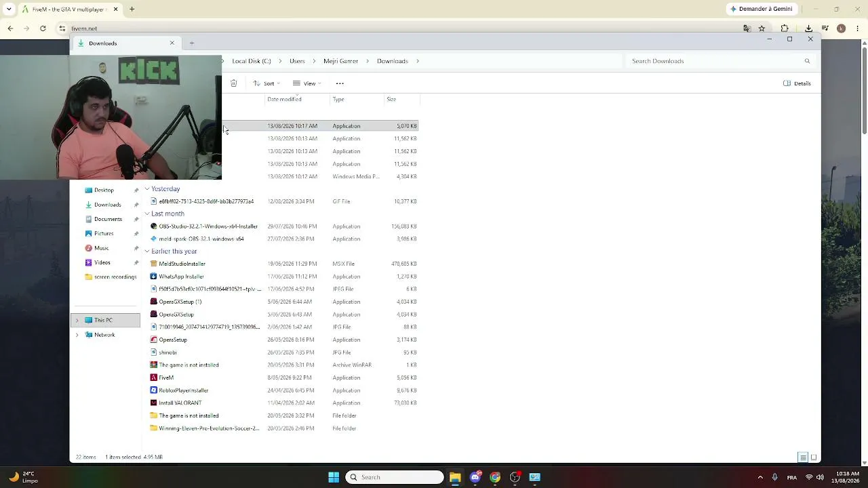Screen dimensions: 868x488
Task: Select the meld-spark-OBS file icon
Action: (x=153, y=239)
